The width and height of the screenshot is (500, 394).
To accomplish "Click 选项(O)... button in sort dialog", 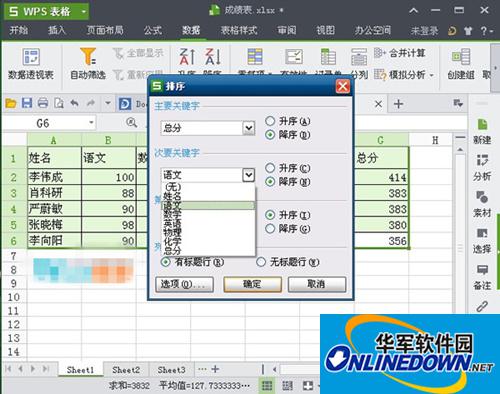I will point(184,284).
